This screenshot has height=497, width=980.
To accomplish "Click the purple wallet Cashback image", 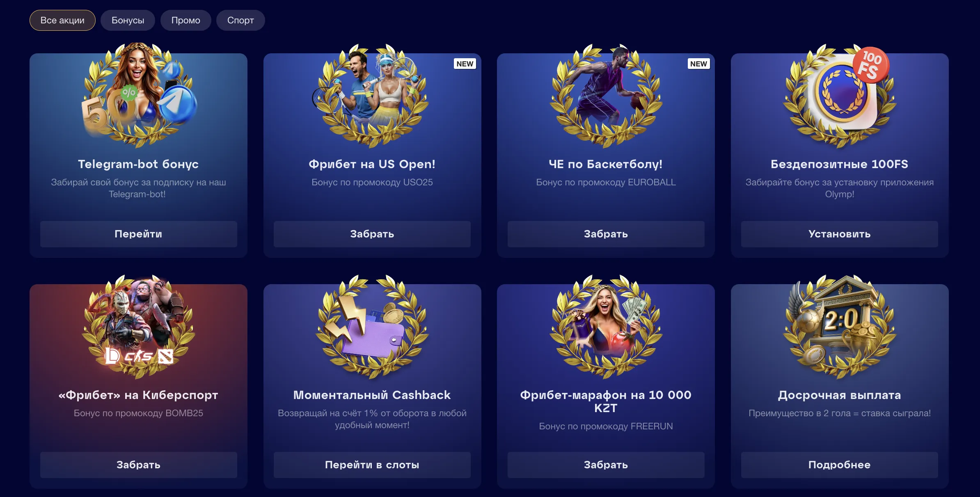I will point(372,326).
